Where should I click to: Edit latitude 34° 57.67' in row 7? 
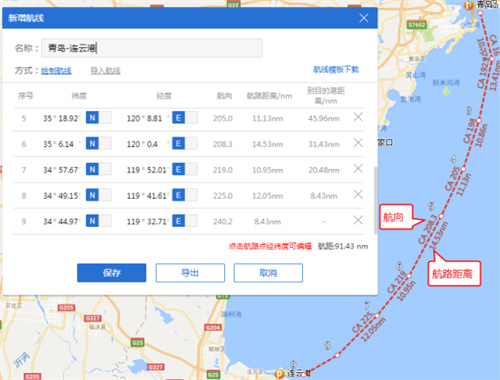pyautogui.click(x=62, y=170)
